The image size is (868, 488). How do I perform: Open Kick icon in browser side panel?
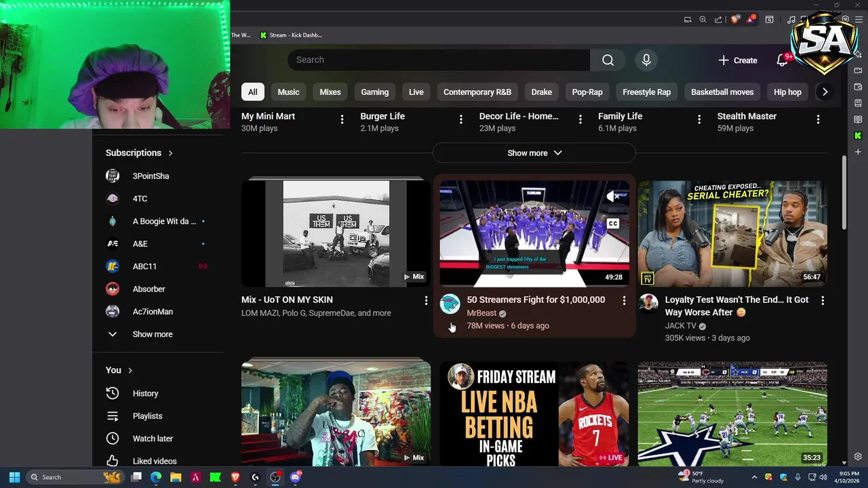(858, 136)
